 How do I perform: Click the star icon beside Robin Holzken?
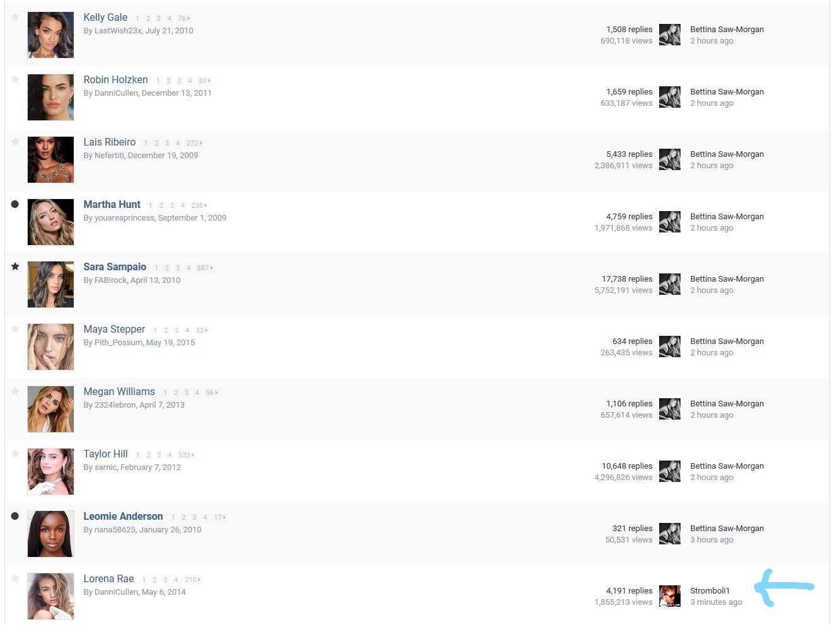click(x=15, y=79)
